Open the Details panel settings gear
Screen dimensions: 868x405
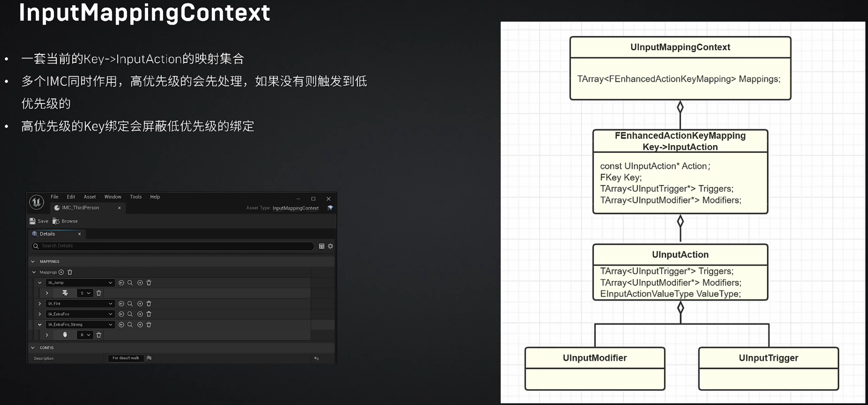click(x=330, y=246)
